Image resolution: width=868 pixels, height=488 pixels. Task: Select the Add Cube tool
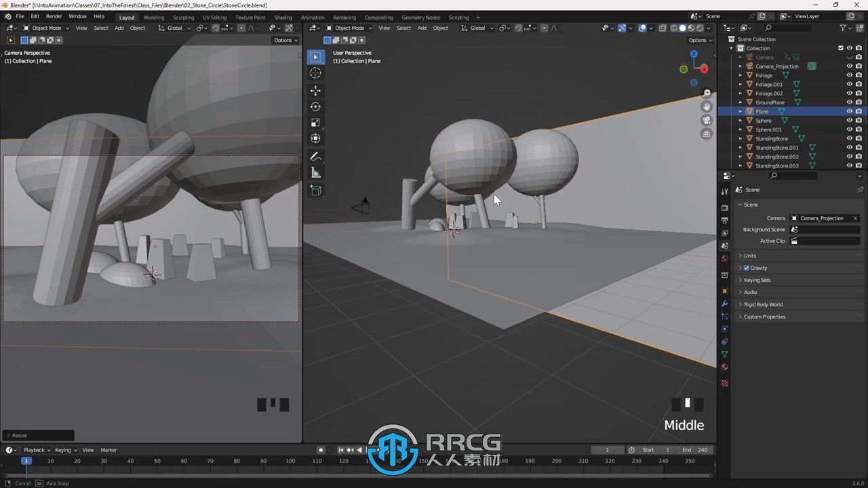coord(315,191)
